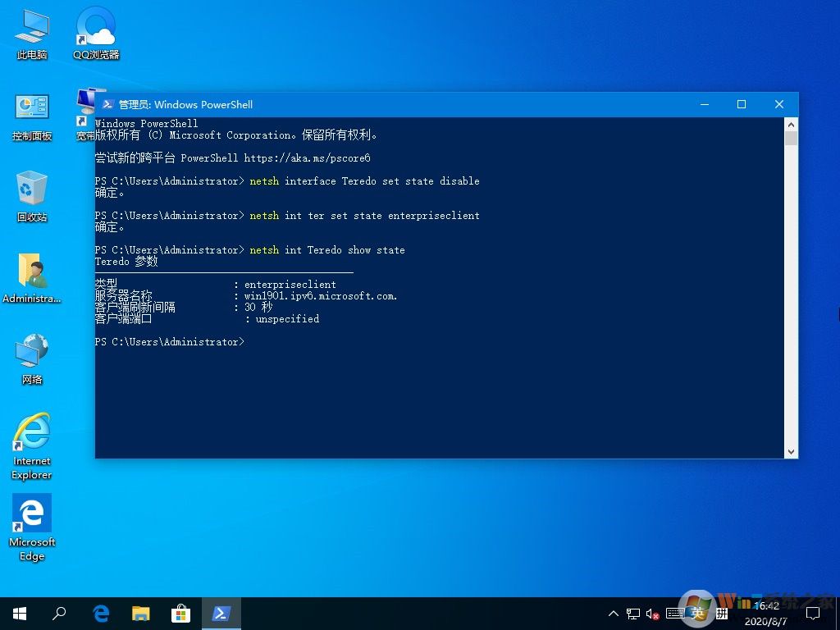Image resolution: width=840 pixels, height=630 pixels.
Task: Click the PowerShell taskbar button
Action: [221, 614]
